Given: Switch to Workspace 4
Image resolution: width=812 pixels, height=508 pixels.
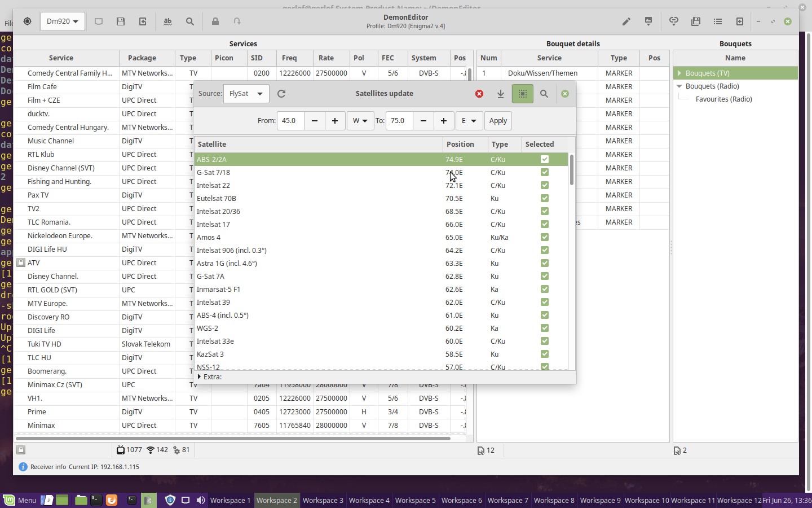Looking at the screenshot, I should point(369,500).
